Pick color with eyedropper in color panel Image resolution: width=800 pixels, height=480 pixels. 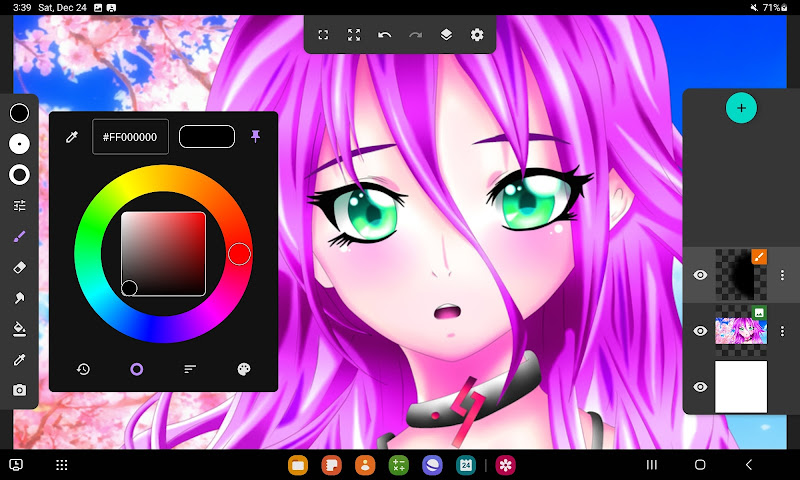(x=72, y=137)
